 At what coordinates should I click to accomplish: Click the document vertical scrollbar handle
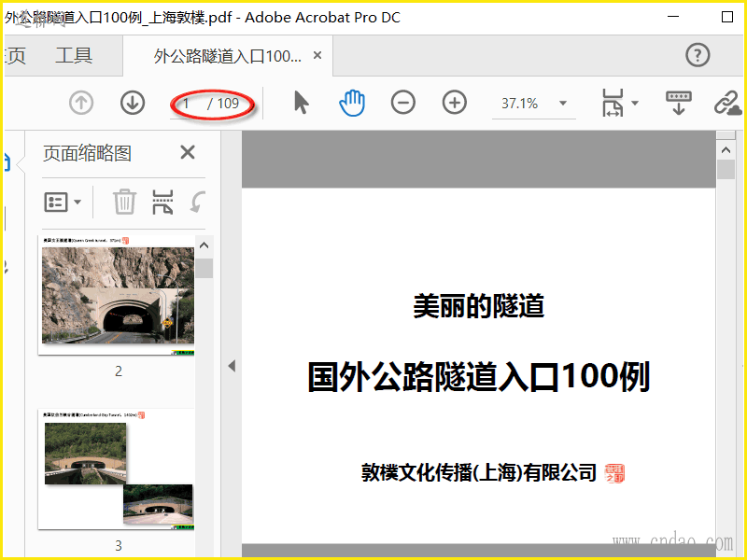[x=726, y=170]
